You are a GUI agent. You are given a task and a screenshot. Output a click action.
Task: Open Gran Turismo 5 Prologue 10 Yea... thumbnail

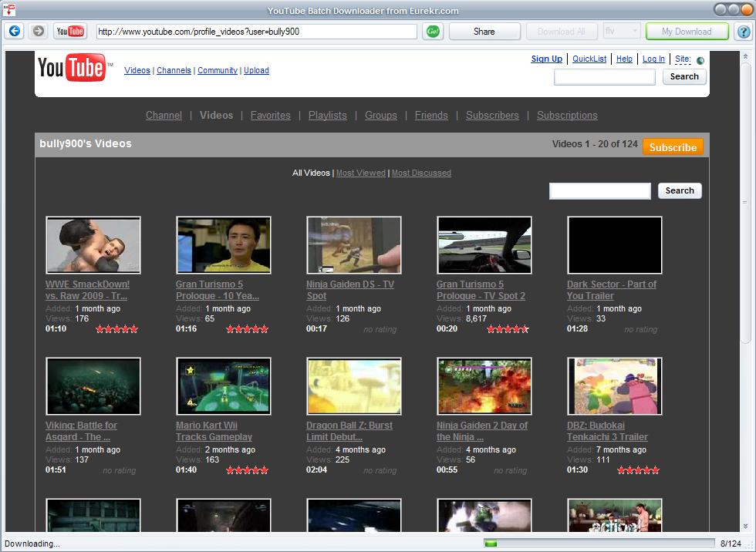coord(224,245)
